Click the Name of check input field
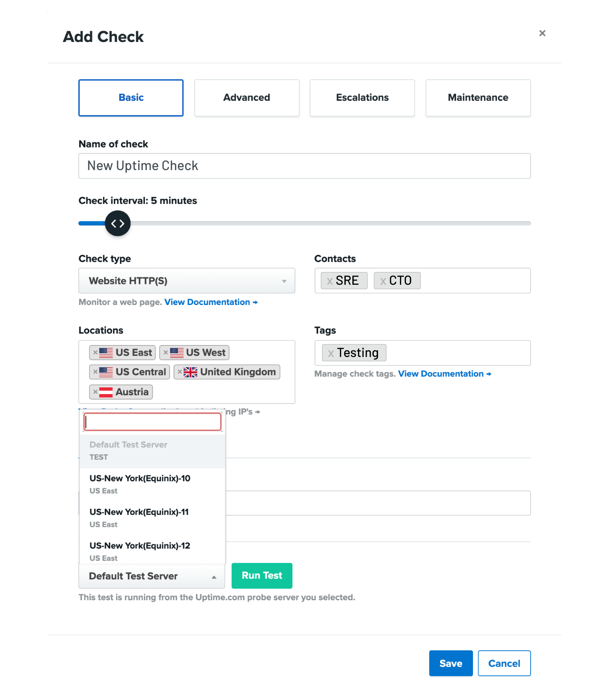616x698 pixels. click(x=304, y=166)
